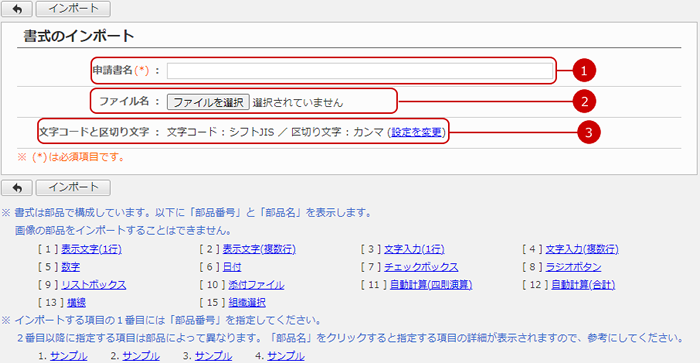Click the ファイル名 label
700x363 pixels.
click(124, 101)
